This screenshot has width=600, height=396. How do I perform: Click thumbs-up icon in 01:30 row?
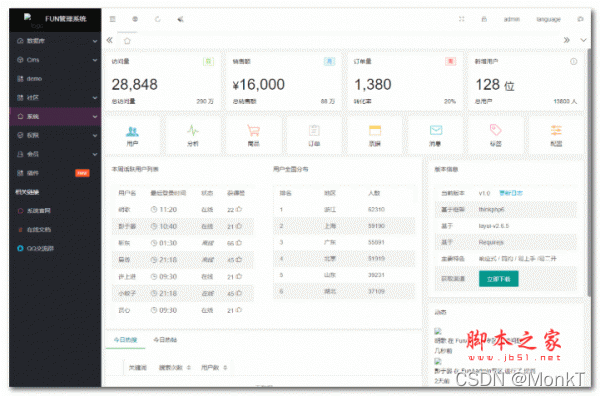pos(239,243)
